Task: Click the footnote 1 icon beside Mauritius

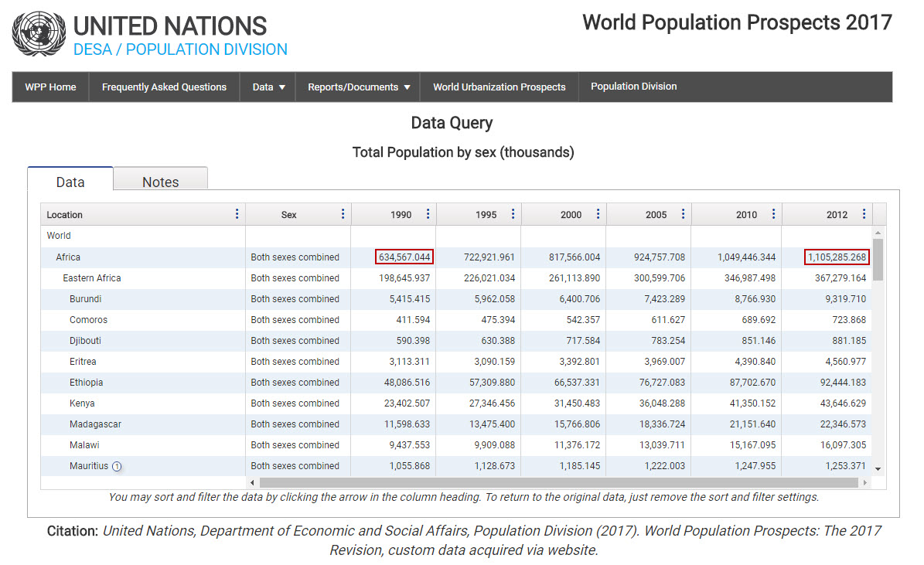Action: pos(117,467)
